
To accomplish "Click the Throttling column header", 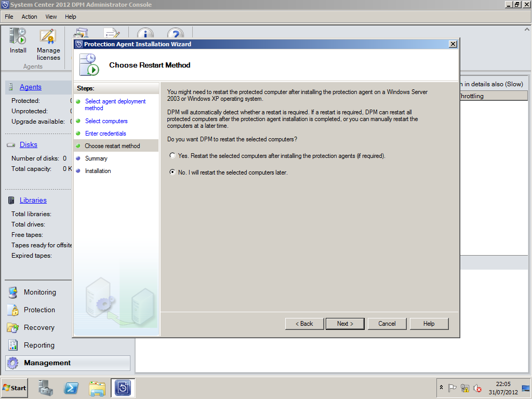I will [x=494, y=96].
